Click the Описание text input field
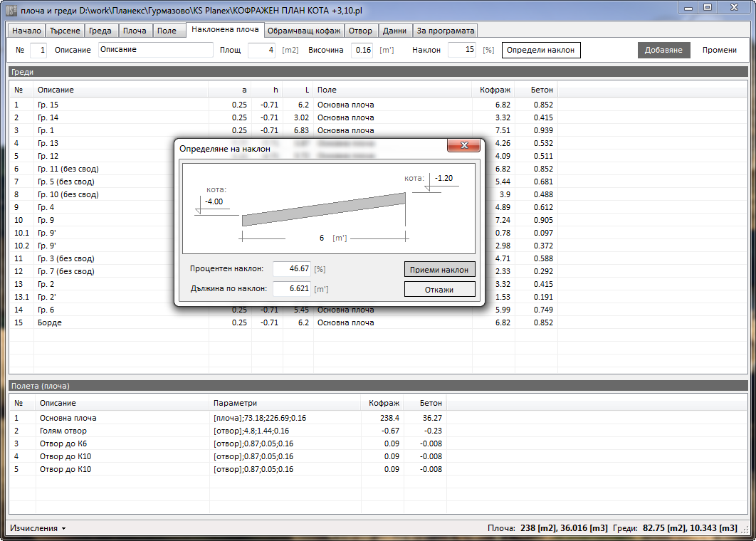756x541 pixels. (x=155, y=50)
